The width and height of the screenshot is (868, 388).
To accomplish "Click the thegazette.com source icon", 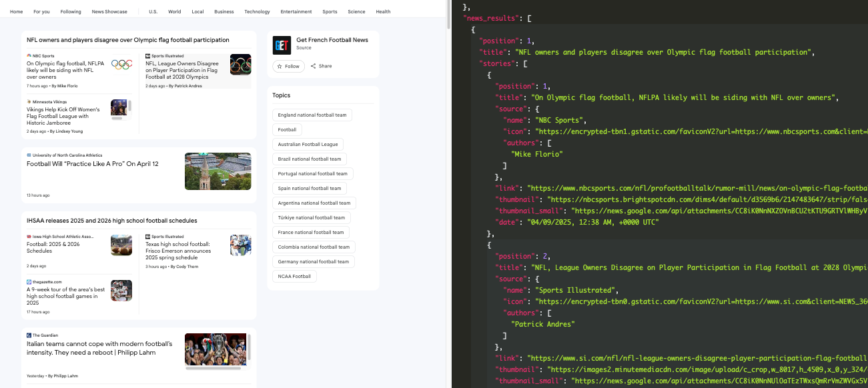I will [x=29, y=282].
